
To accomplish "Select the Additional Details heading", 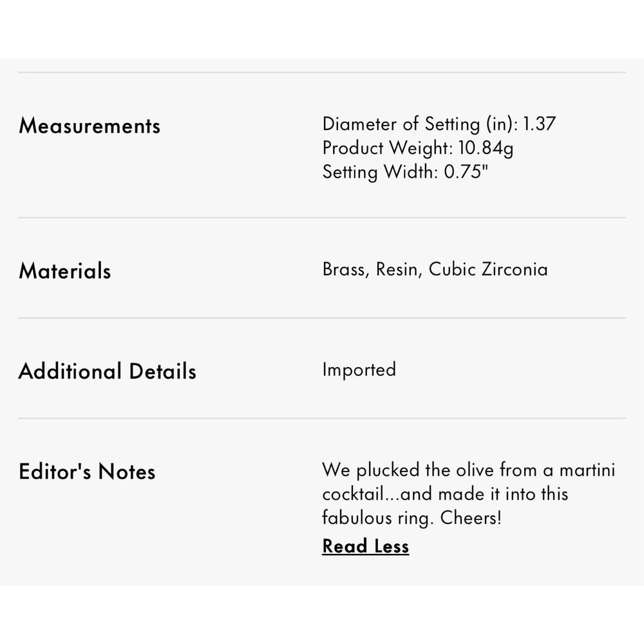I will coord(107,372).
